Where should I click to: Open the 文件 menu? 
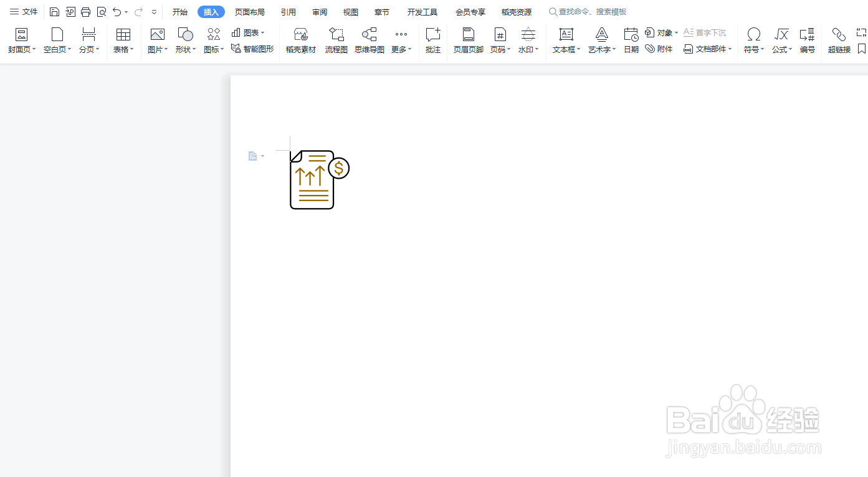24,12
